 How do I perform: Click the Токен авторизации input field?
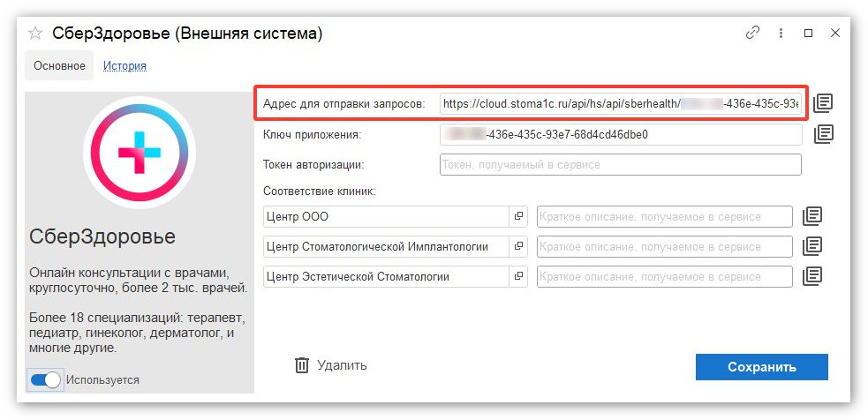(621, 164)
